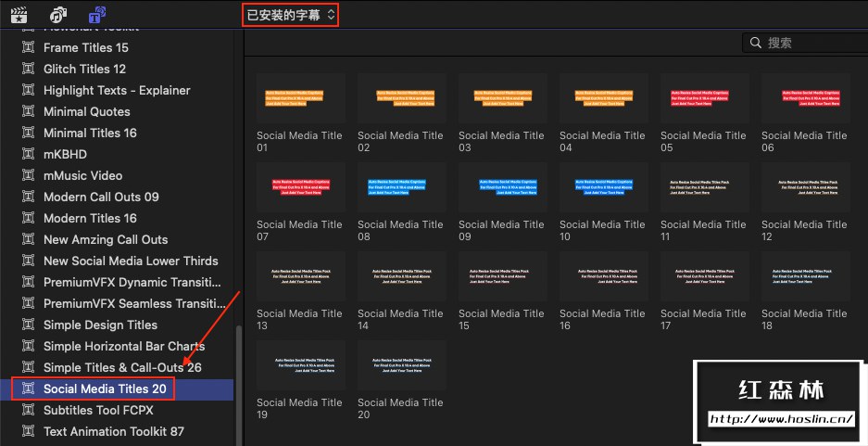
Task: Open the Libraries sidebar clapperboard icon
Action: click(19, 15)
